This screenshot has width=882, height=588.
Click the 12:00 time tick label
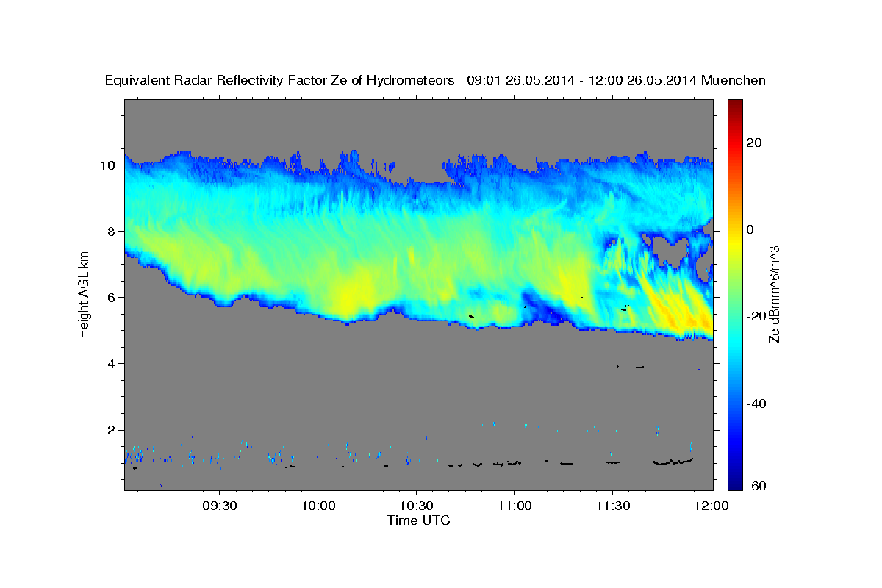point(711,506)
